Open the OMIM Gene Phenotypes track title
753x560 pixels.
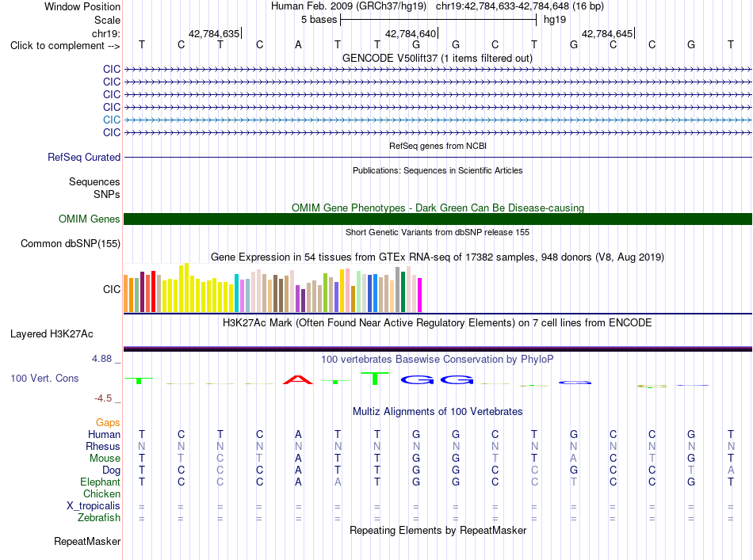point(438,208)
